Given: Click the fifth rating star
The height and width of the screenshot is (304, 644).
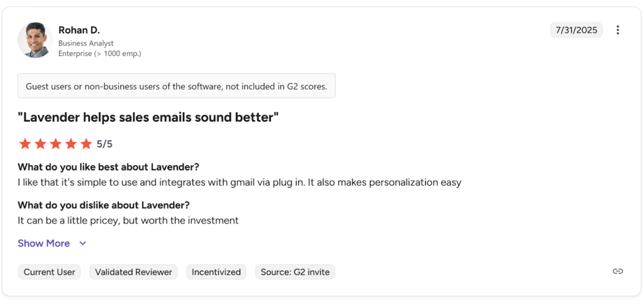Looking at the screenshot, I should [87, 144].
